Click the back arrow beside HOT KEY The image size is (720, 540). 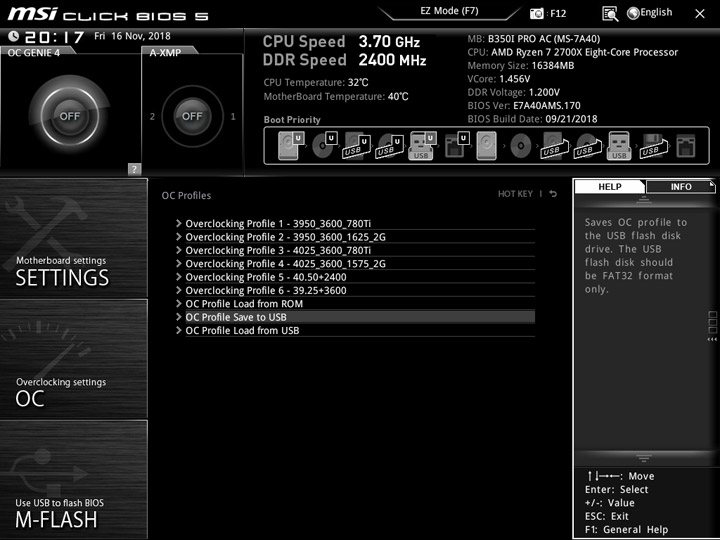tap(553, 194)
